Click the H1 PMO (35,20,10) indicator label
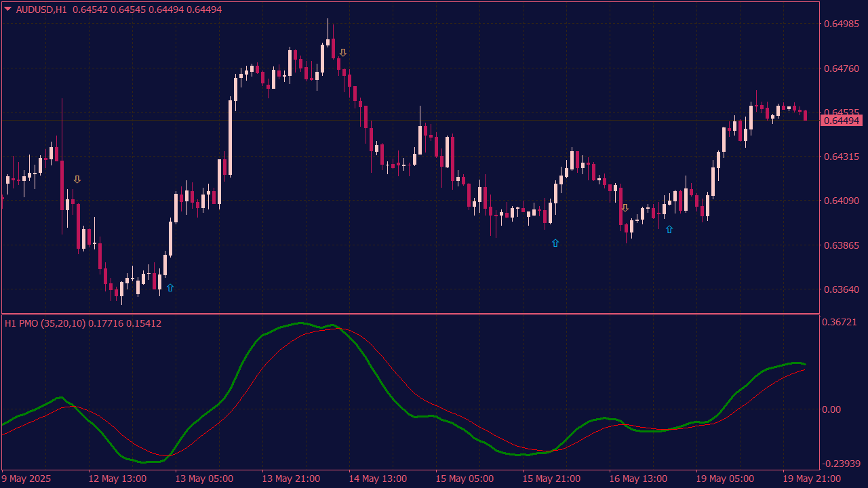 (45, 323)
